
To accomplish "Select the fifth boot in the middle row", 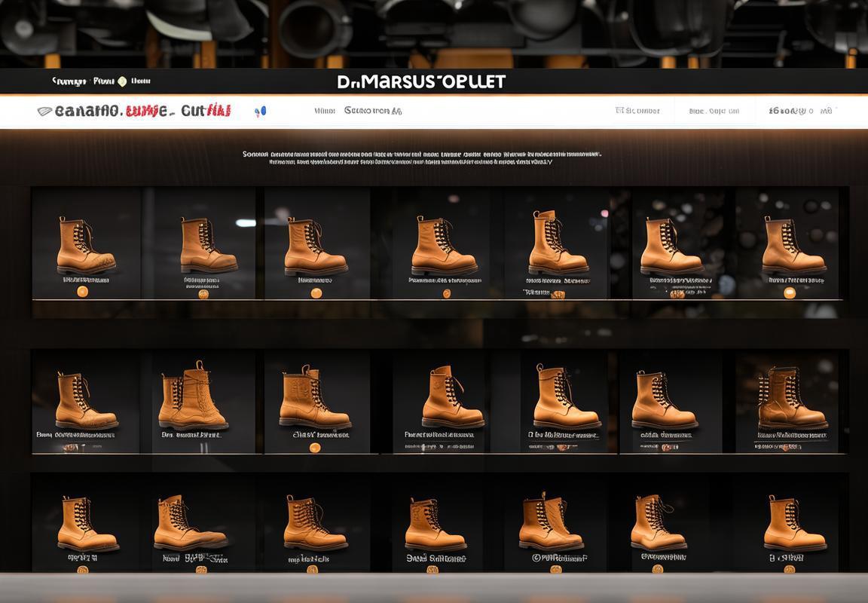I will pos(567,396).
